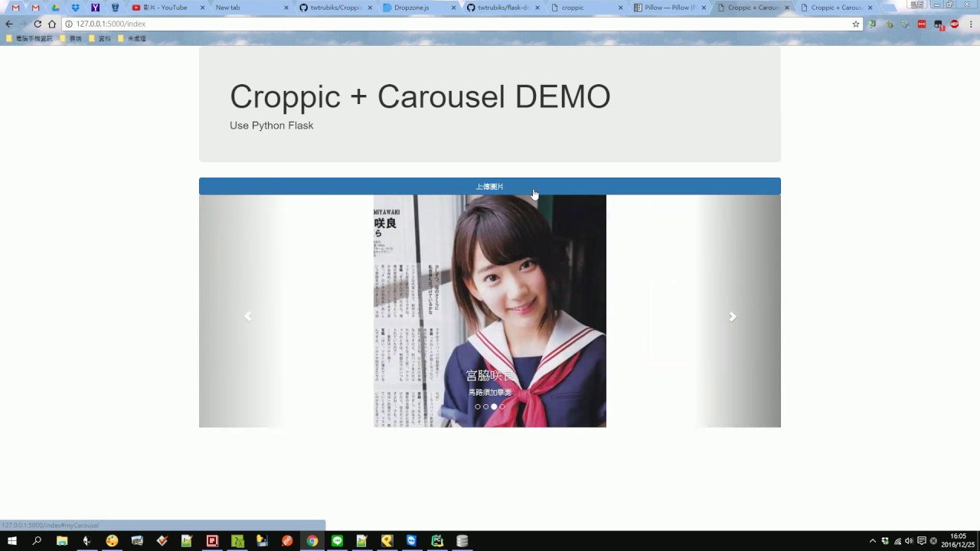Select the fourth carousel indicator dot
This screenshot has height=551, width=980.
502,406
